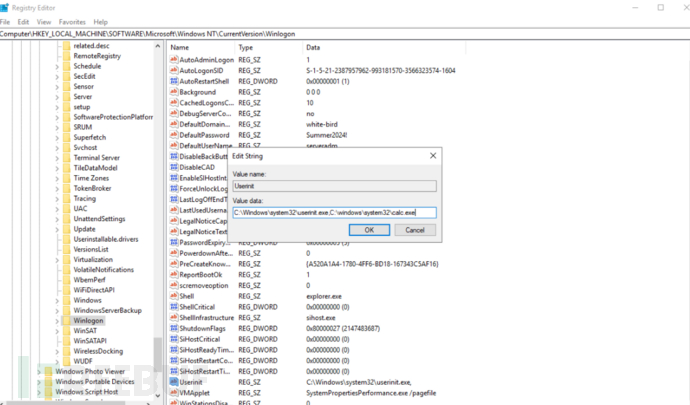The image size is (690, 405).
Task: Select the VolatileNotifications key
Action: pos(103,270)
